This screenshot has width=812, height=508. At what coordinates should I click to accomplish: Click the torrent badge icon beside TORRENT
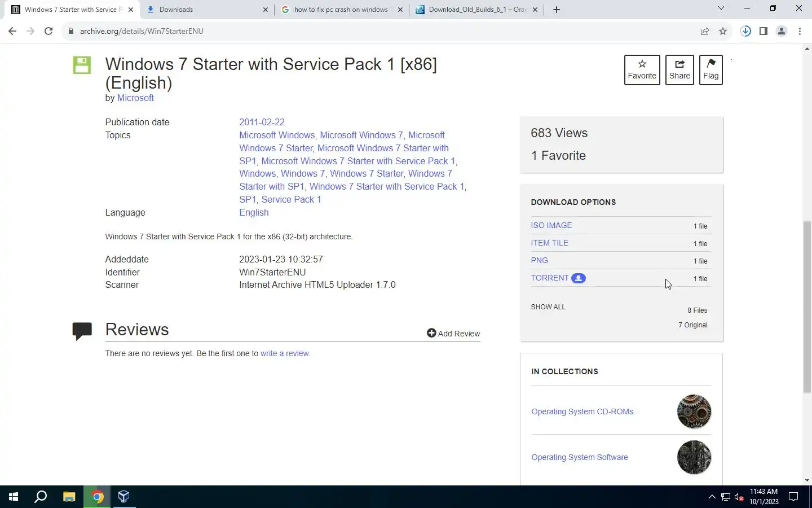coord(579,278)
